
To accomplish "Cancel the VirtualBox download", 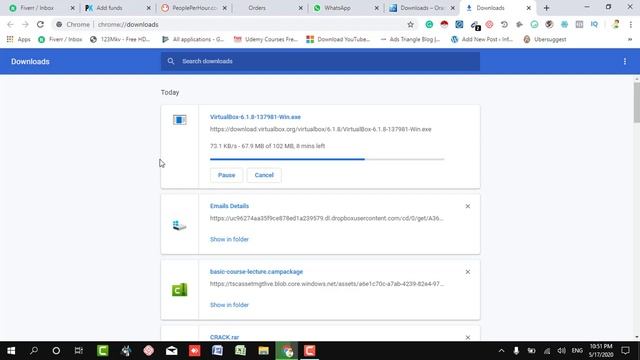I will (264, 175).
